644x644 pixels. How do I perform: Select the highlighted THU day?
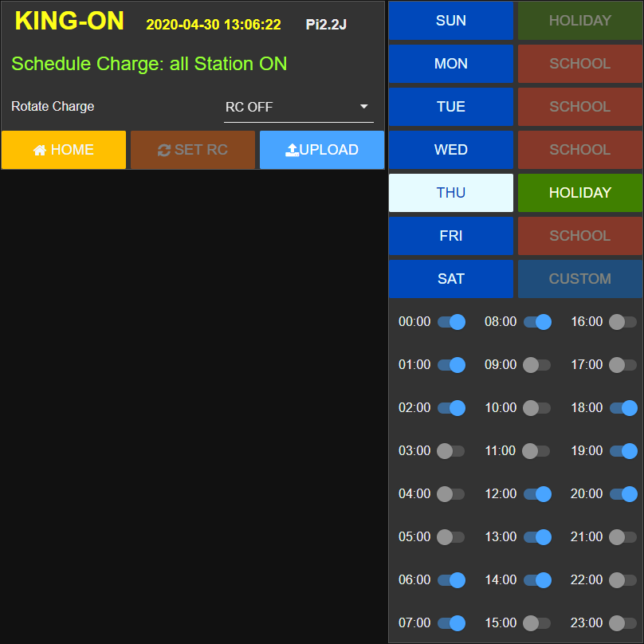pos(451,193)
